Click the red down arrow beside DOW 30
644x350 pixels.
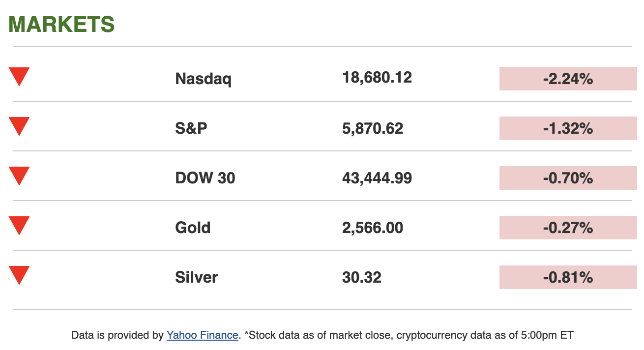(19, 176)
